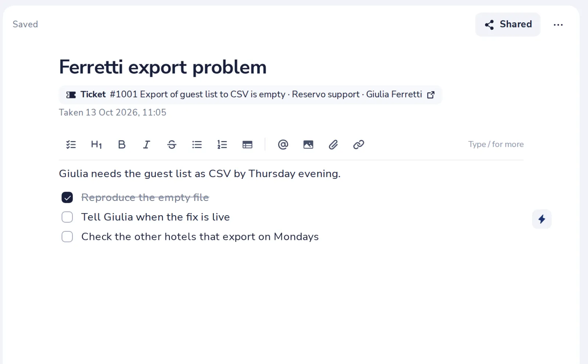Image resolution: width=588 pixels, height=364 pixels.
Task: Open linked ticket #1001 chip
Action: point(250,95)
